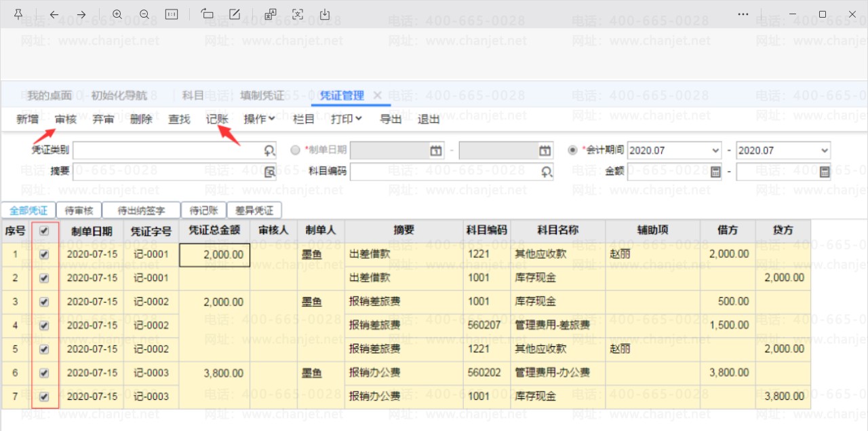Click the 栏目 toolbar button
The width and height of the screenshot is (868, 431).
pos(304,119)
